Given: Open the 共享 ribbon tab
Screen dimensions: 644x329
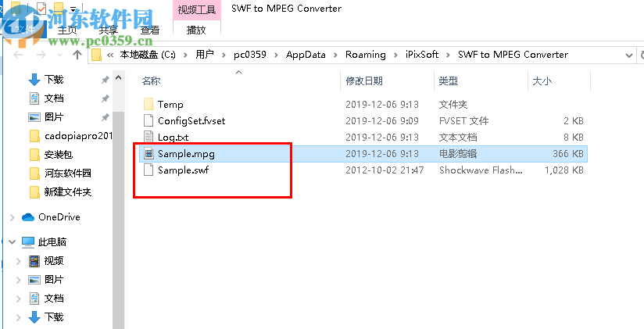Looking at the screenshot, I should point(109,30).
